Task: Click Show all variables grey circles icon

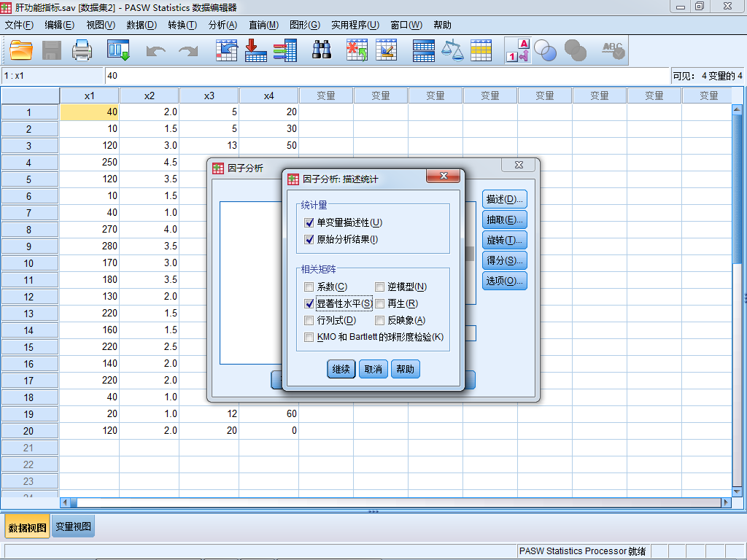Action: click(575, 50)
